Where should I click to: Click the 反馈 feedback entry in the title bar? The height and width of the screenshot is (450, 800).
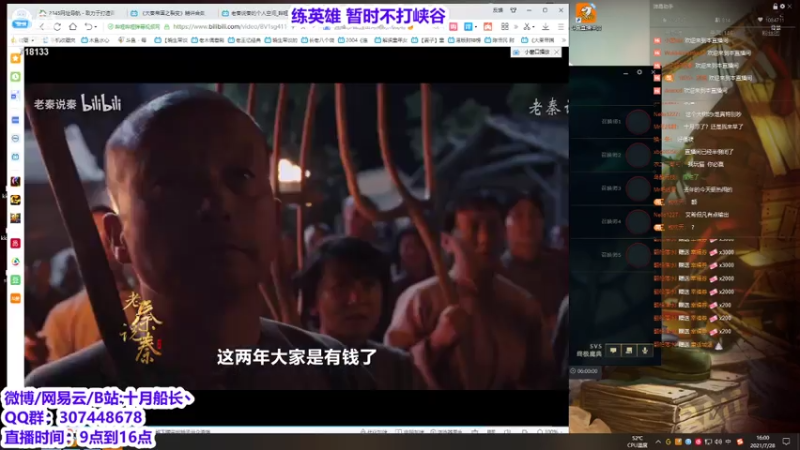coord(498,10)
